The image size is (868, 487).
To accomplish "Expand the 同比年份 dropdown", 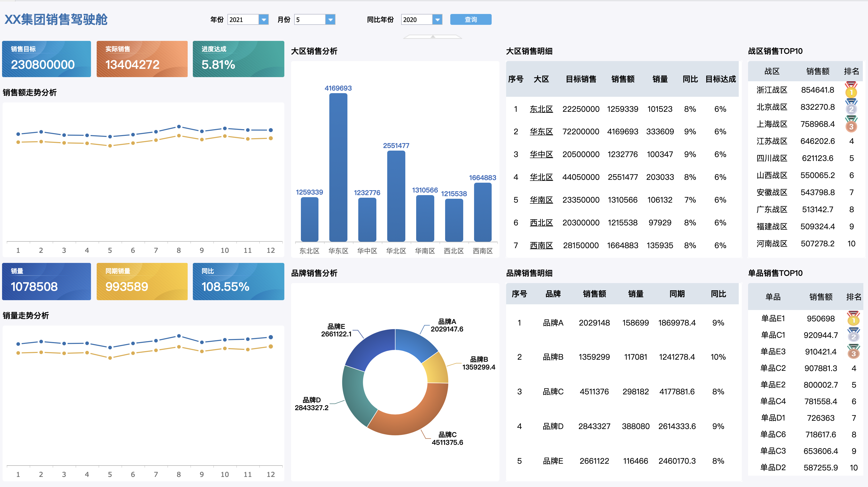I will (437, 20).
